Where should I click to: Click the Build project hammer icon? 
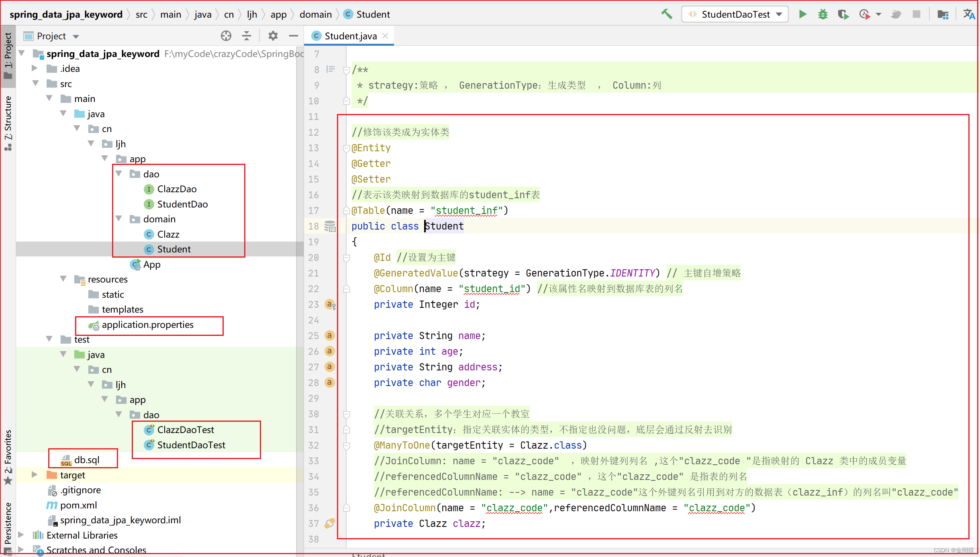point(666,14)
